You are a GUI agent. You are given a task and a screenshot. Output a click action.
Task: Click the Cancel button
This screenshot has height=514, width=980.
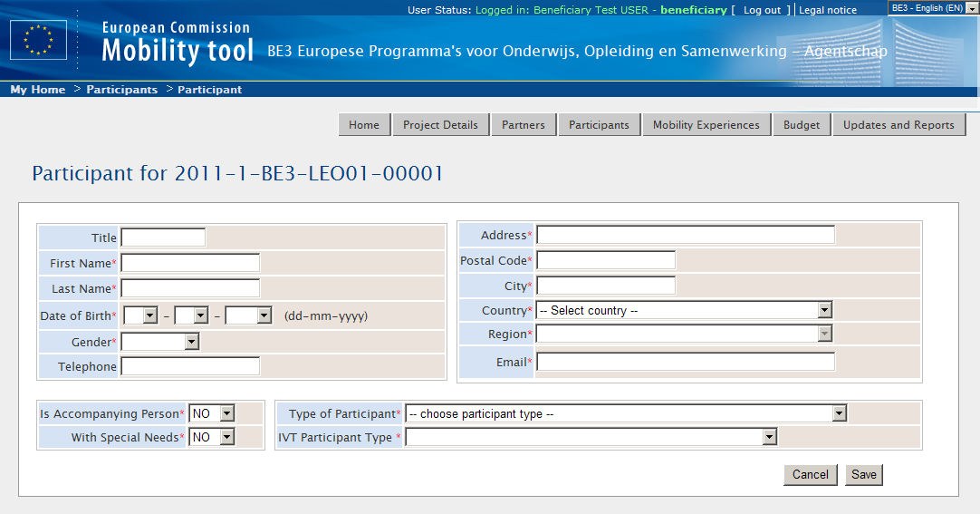(x=811, y=475)
